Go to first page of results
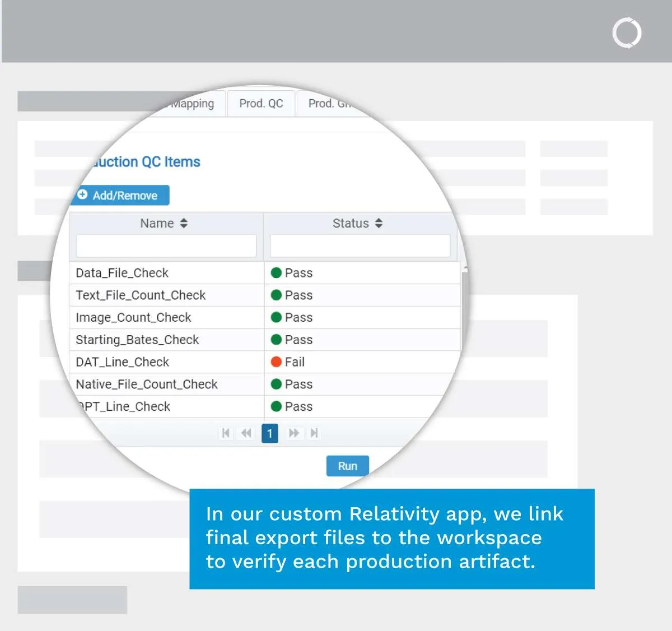The width and height of the screenshot is (672, 631). [x=226, y=433]
